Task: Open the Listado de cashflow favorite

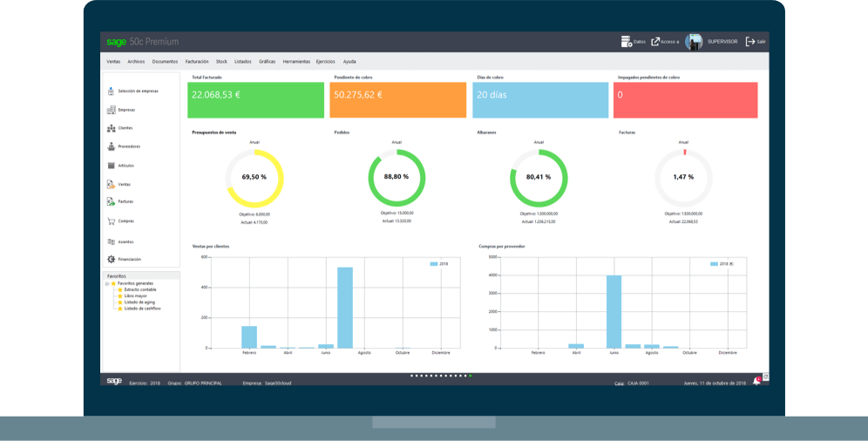Action: click(142, 309)
